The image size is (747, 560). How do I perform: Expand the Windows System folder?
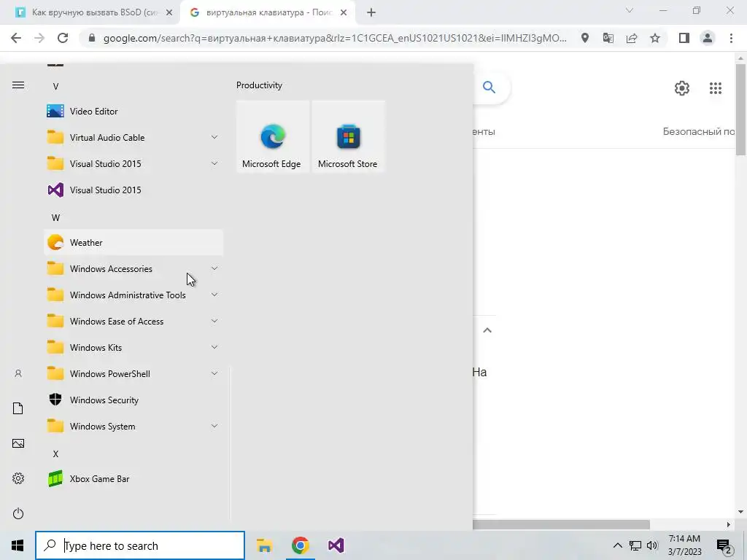click(x=133, y=426)
